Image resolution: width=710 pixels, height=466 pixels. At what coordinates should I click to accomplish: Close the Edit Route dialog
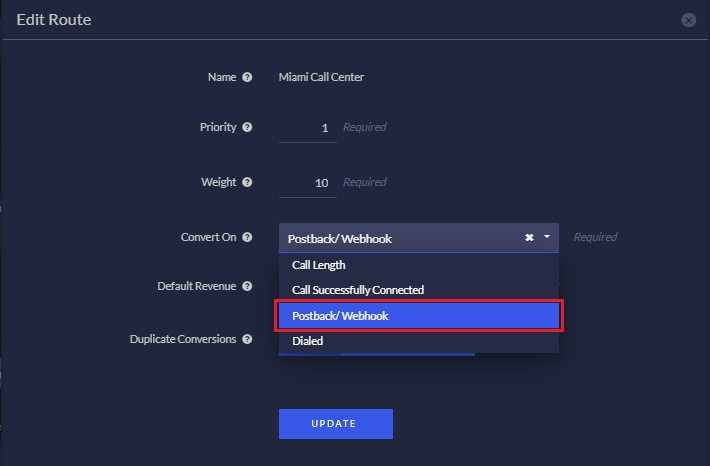pos(689,20)
